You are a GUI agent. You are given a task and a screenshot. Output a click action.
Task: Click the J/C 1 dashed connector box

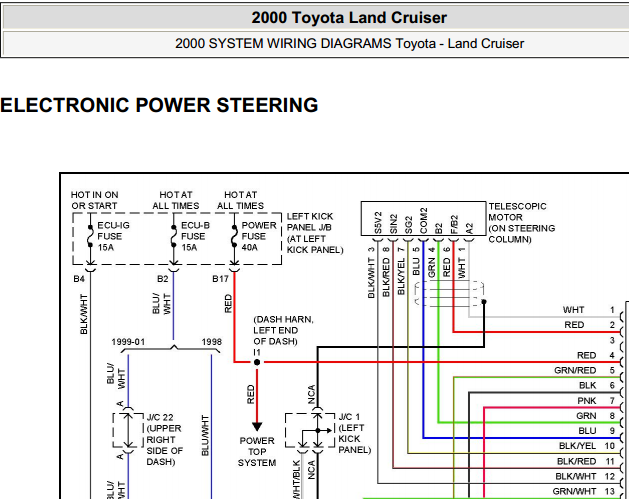(310, 430)
